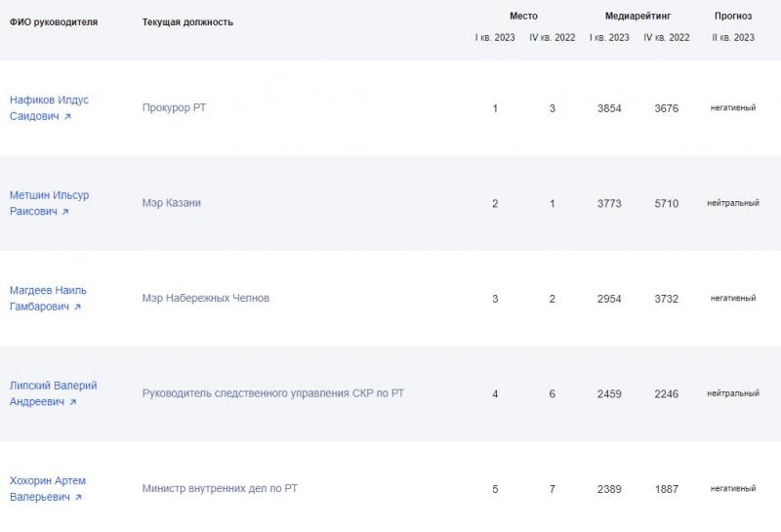This screenshot has width=781, height=532.
Task: Click arrow icon next to Хохорин Артем Валерьевич
Action: pos(78,497)
